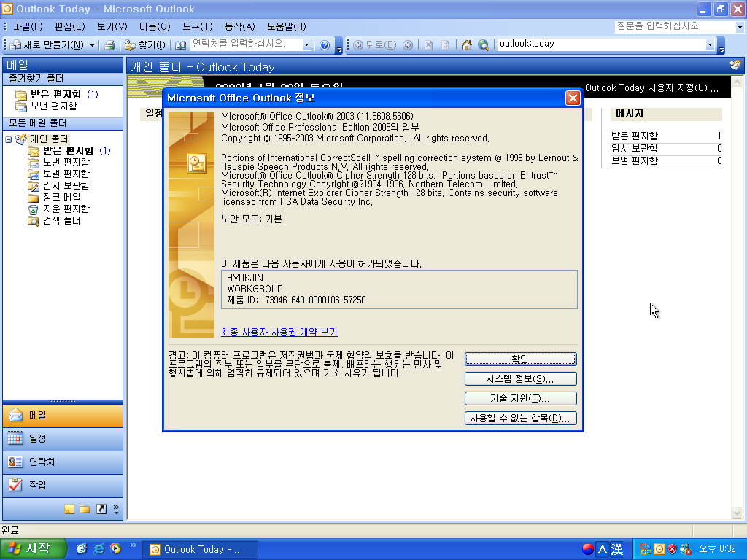747x560 pixels.
Task: Open configure buttons chevron in navigation pane
Action: pos(116,510)
